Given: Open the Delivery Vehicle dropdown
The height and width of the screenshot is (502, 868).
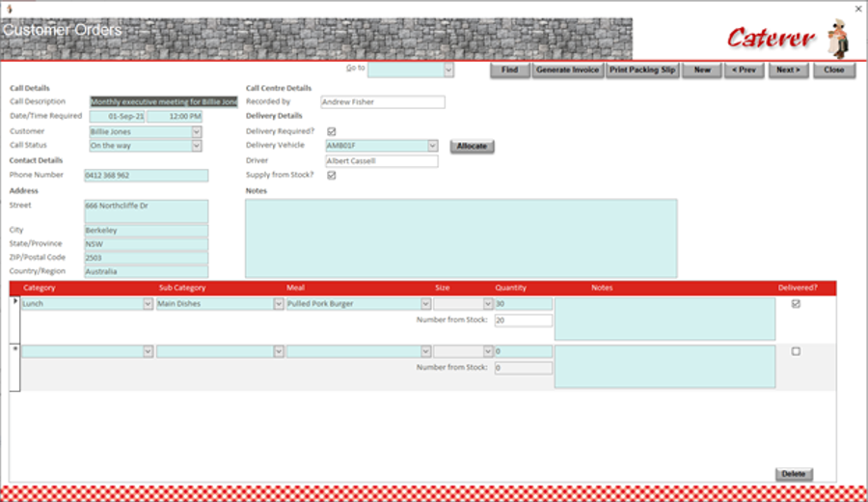Looking at the screenshot, I should point(432,146).
